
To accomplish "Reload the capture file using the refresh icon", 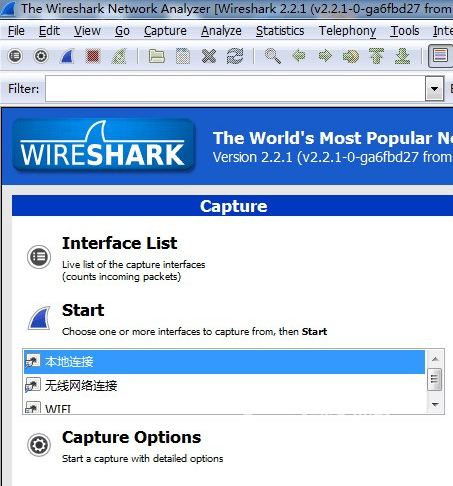I will coord(235,56).
